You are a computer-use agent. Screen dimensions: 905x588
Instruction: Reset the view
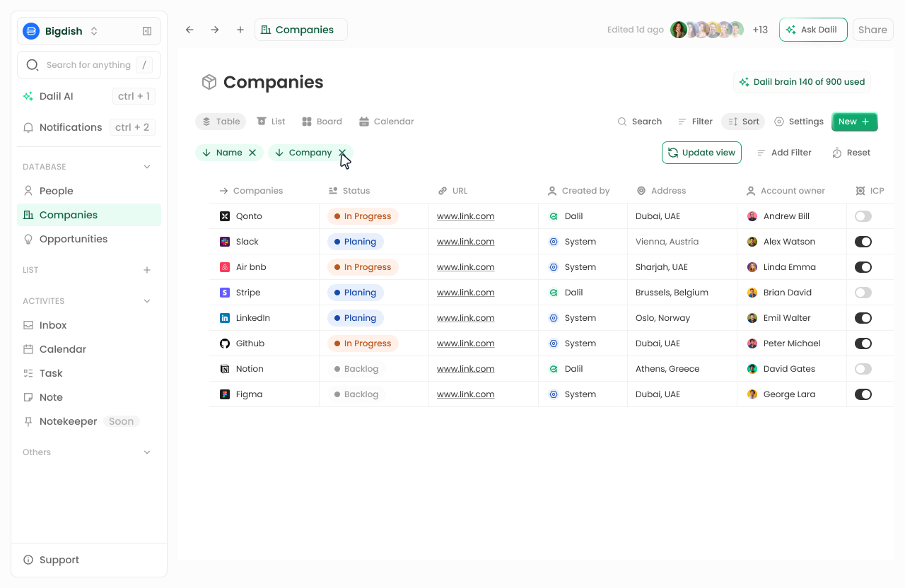[851, 153]
